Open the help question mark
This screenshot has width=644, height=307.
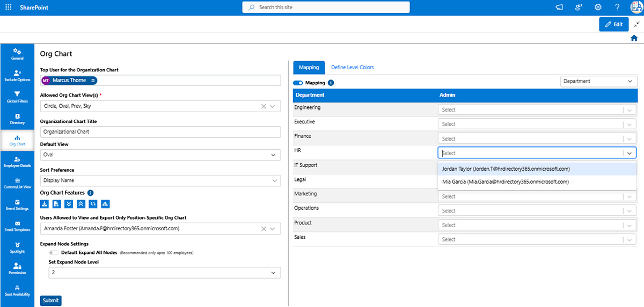click(x=617, y=8)
